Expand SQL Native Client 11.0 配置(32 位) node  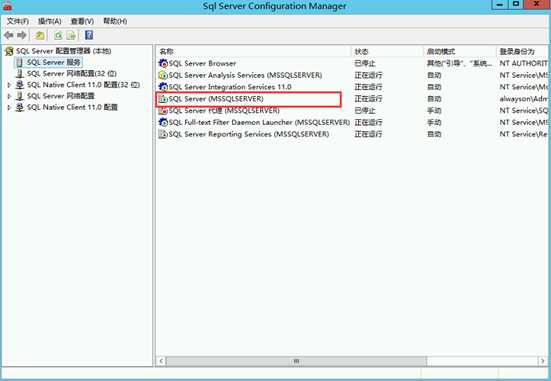coord(9,85)
